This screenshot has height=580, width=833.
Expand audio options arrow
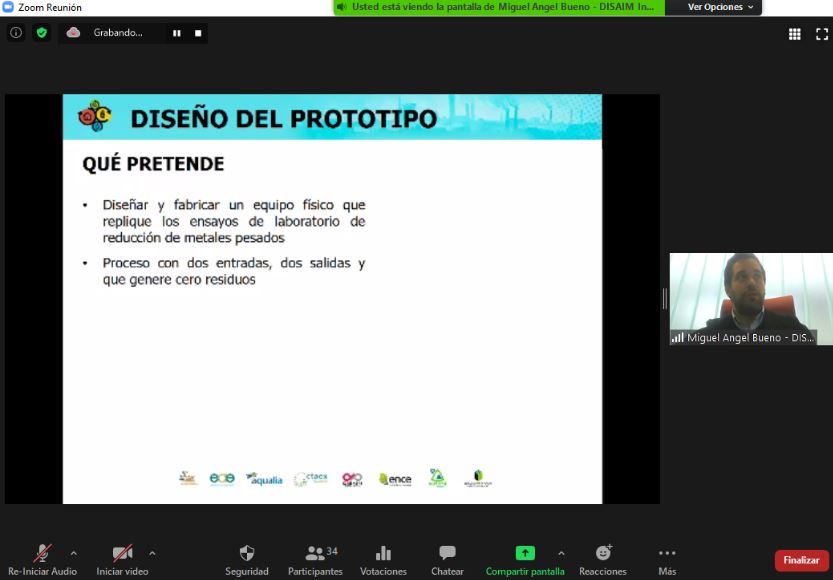coord(73,552)
